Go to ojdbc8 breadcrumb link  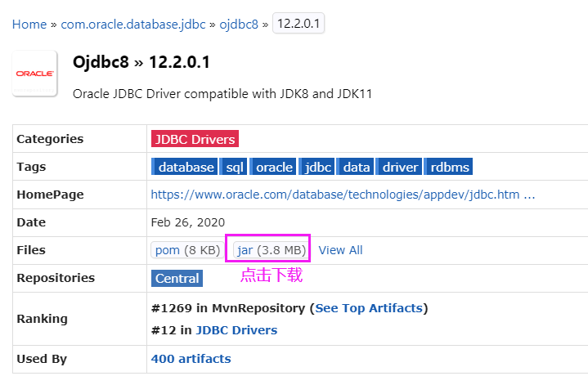pos(238,24)
